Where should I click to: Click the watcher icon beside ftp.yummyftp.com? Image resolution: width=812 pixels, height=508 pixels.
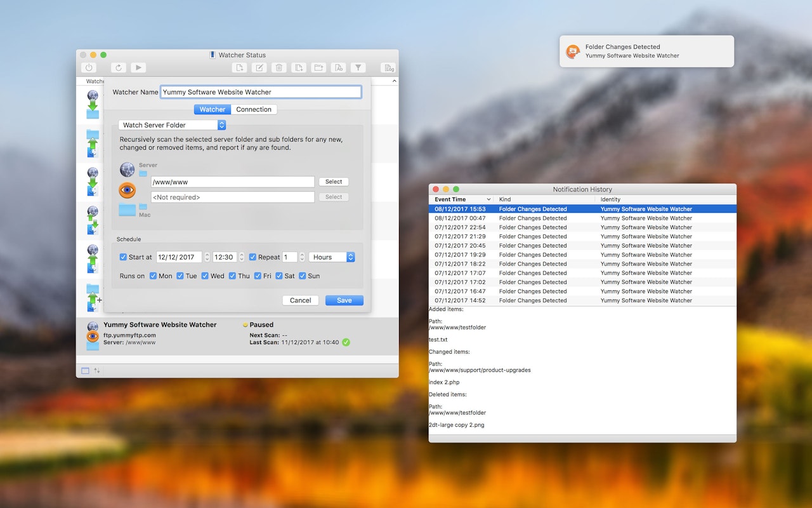(x=93, y=336)
